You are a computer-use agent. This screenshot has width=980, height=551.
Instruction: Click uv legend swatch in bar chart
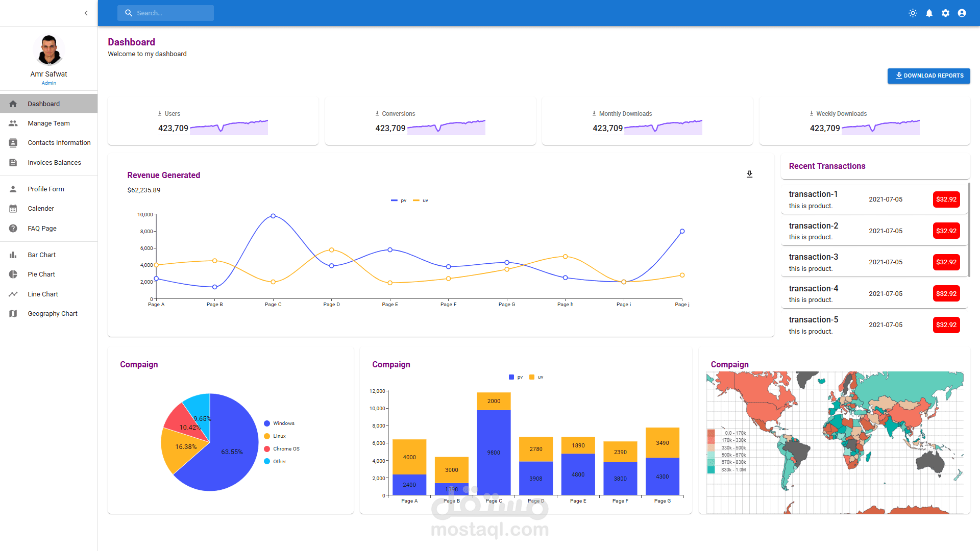[532, 377]
